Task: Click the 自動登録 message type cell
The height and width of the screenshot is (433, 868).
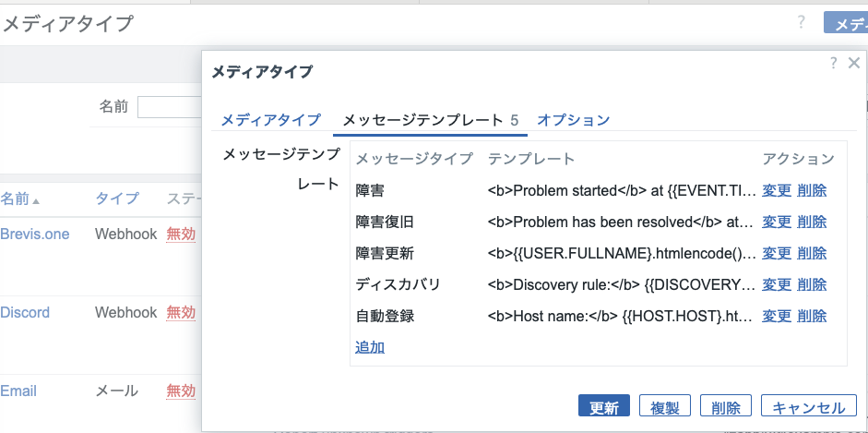Action: 385,316
